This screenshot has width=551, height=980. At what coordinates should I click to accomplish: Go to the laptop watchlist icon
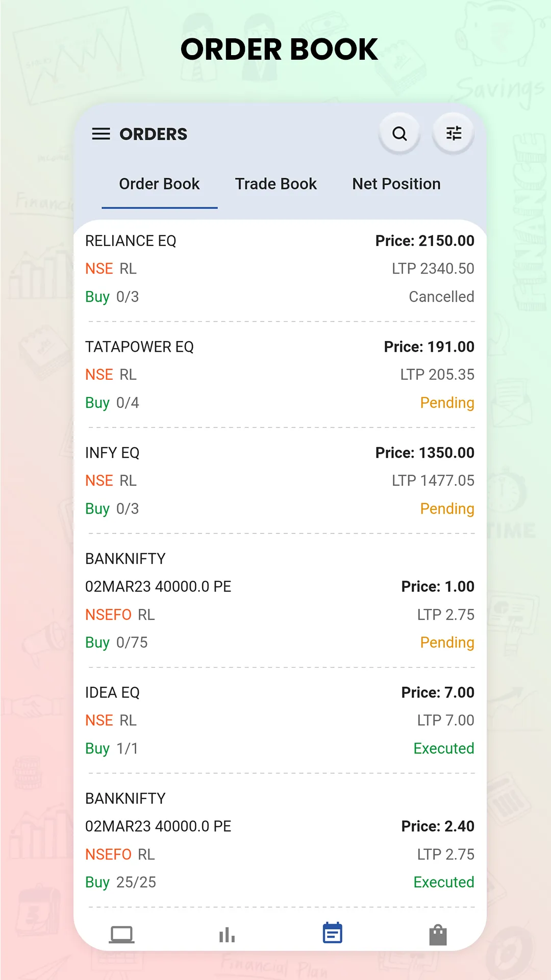121,935
